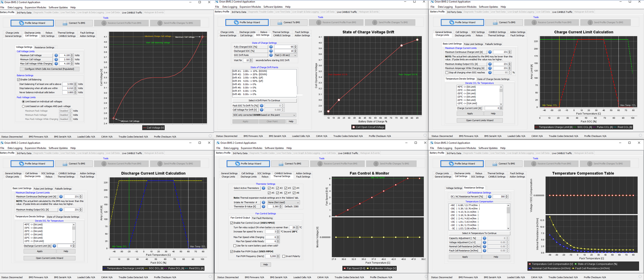
Task: Click help icon next to Discharged SOC [%]
Action: tap(271, 51)
